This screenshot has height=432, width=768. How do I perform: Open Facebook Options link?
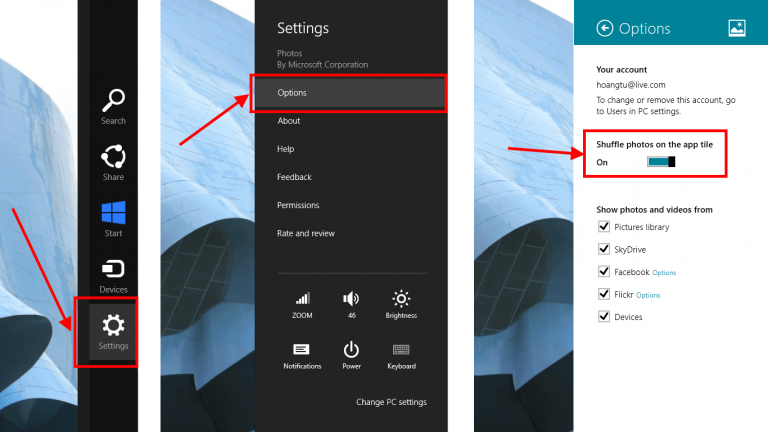click(x=664, y=273)
